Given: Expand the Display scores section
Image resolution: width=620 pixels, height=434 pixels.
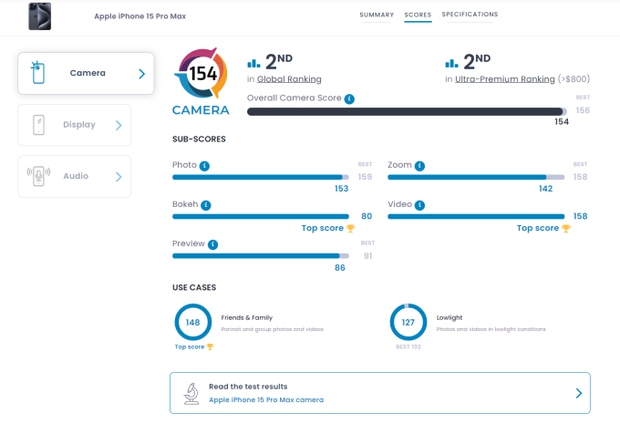Looking at the screenshot, I should [74, 125].
